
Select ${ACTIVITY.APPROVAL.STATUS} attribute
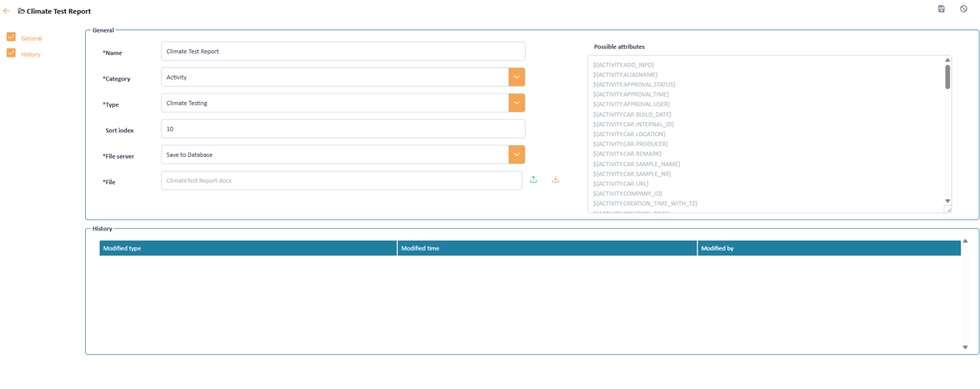click(x=634, y=84)
